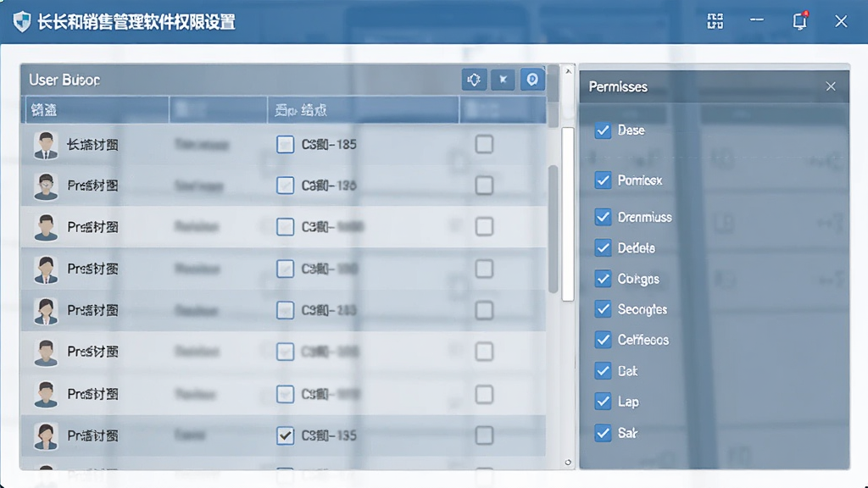
Task: Toggle the Drenmiuss permission checkbox
Action: [x=603, y=217]
